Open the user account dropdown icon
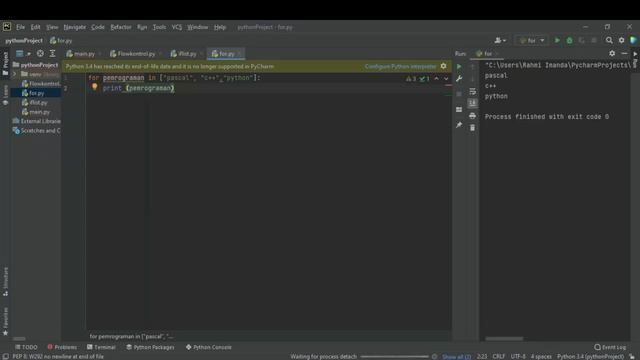 tap(500, 40)
